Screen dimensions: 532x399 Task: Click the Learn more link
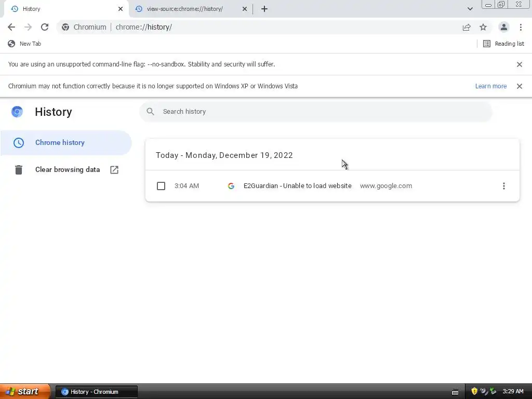pyautogui.click(x=490, y=86)
